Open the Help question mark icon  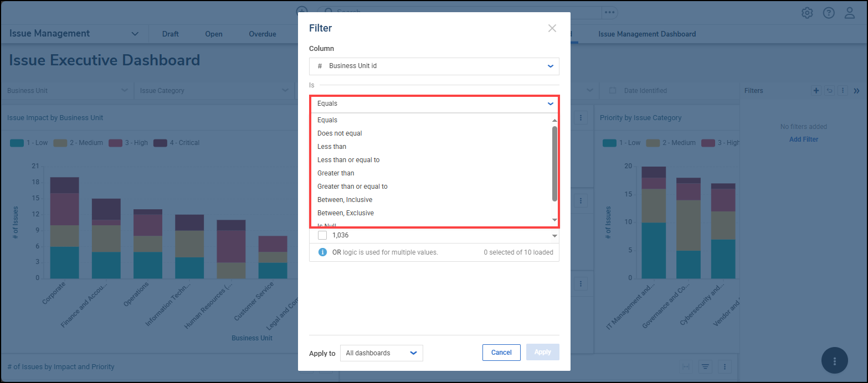click(x=828, y=12)
